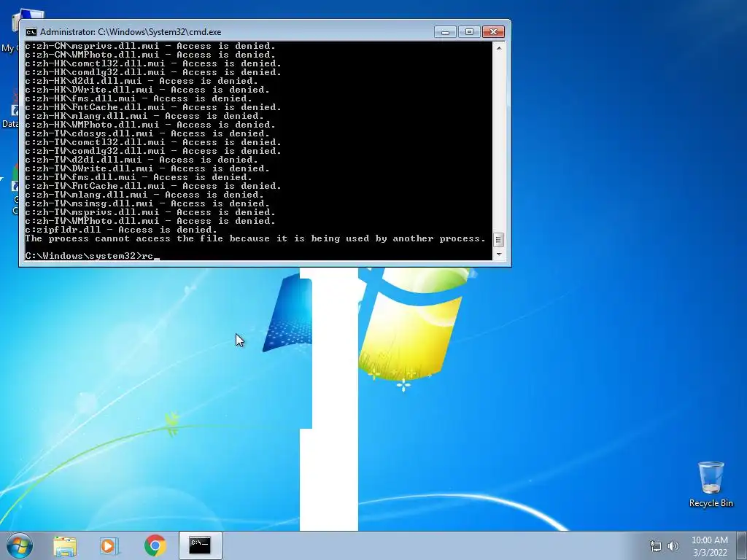This screenshot has height=560, width=747.
Task: Click the 'c:zipfldr.dll - Access is denied.' line
Action: click(122, 230)
